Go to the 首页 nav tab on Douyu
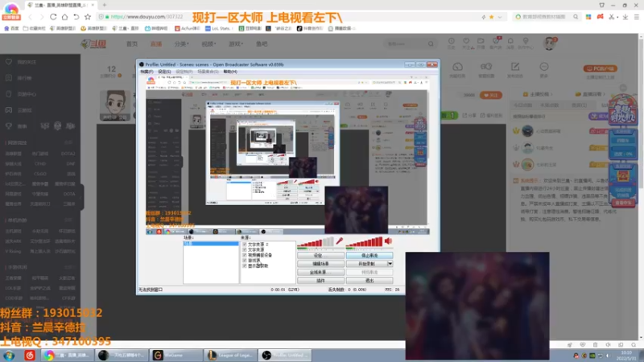 (x=132, y=44)
